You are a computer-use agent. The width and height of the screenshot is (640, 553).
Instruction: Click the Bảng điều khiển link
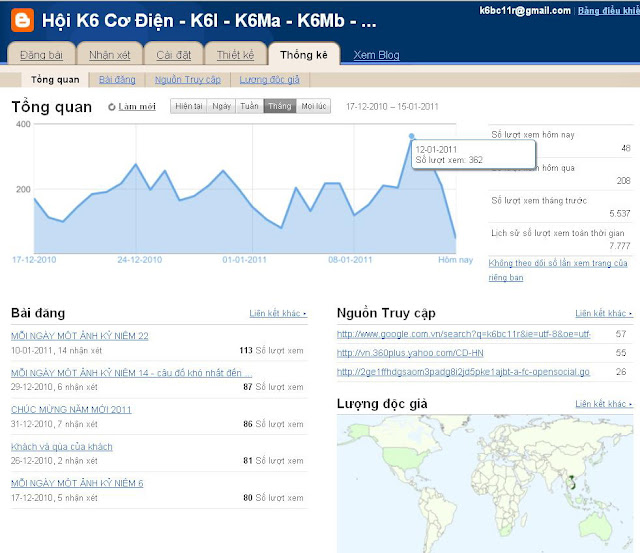click(609, 11)
